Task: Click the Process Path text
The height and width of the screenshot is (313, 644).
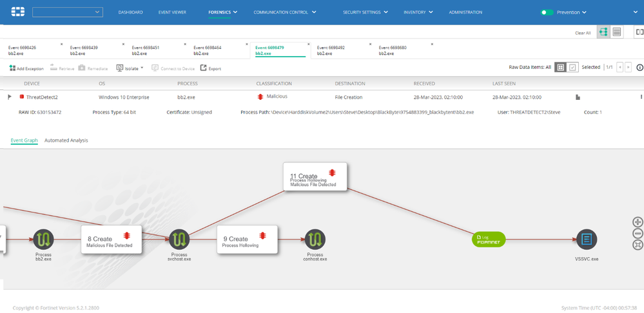Action: [x=357, y=112]
